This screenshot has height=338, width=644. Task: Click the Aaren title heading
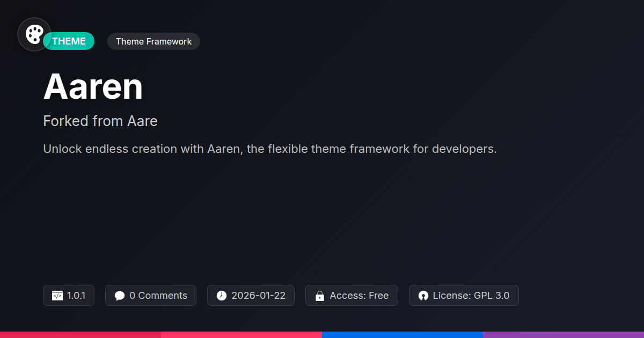(93, 86)
